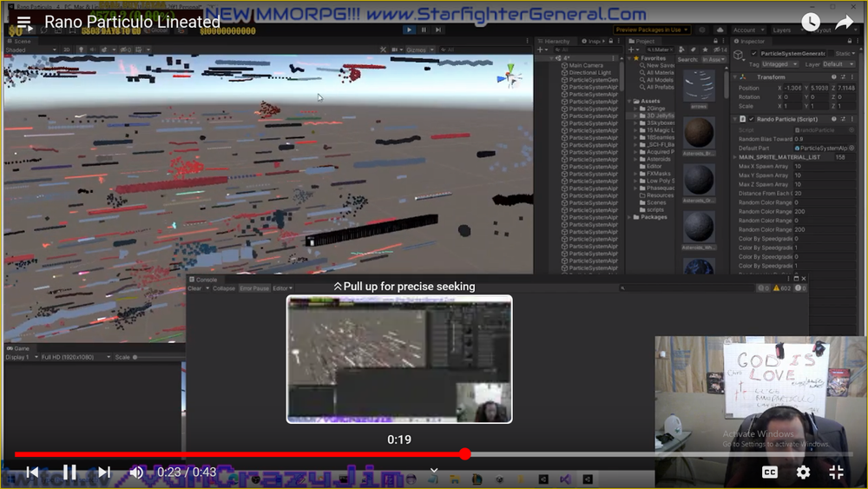Open the Tag Untagged dropdown
Screen dimensions: 868x489
(x=780, y=64)
